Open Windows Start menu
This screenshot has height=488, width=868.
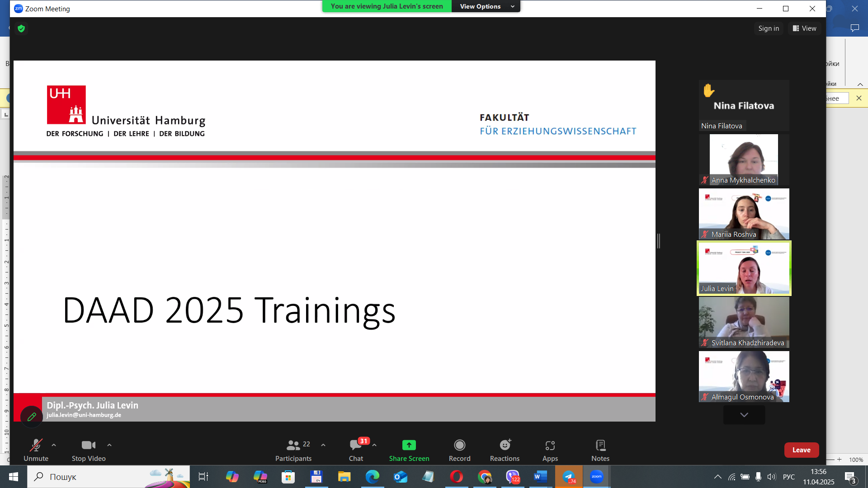pos(13,477)
